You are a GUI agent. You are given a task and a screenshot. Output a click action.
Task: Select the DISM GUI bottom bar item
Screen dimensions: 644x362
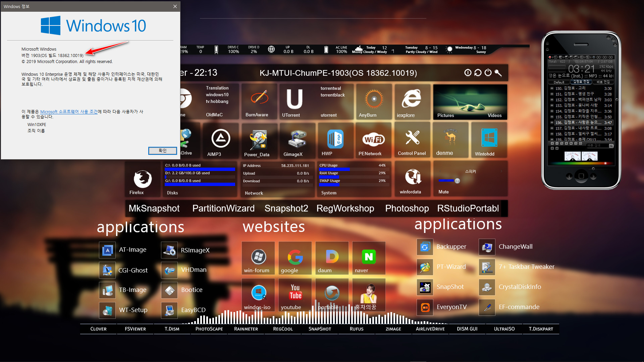(467, 329)
